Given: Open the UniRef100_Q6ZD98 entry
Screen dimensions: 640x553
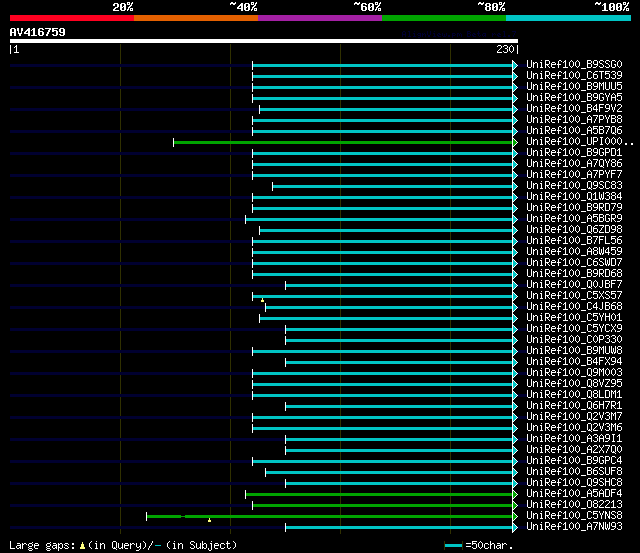Looking at the screenshot, I should click(x=574, y=230).
